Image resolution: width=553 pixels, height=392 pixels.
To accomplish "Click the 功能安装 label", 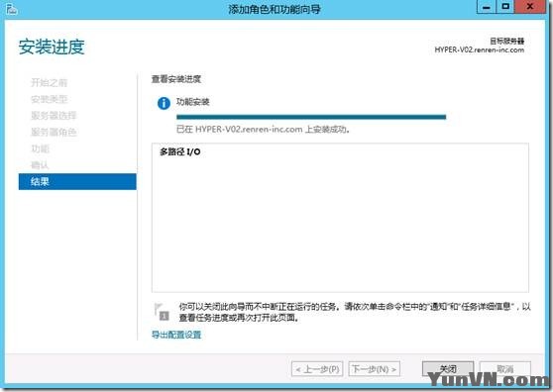I will pos(193,102).
